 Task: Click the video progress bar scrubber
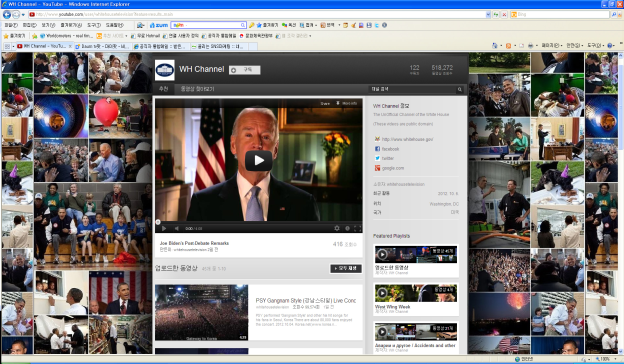(x=158, y=222)
